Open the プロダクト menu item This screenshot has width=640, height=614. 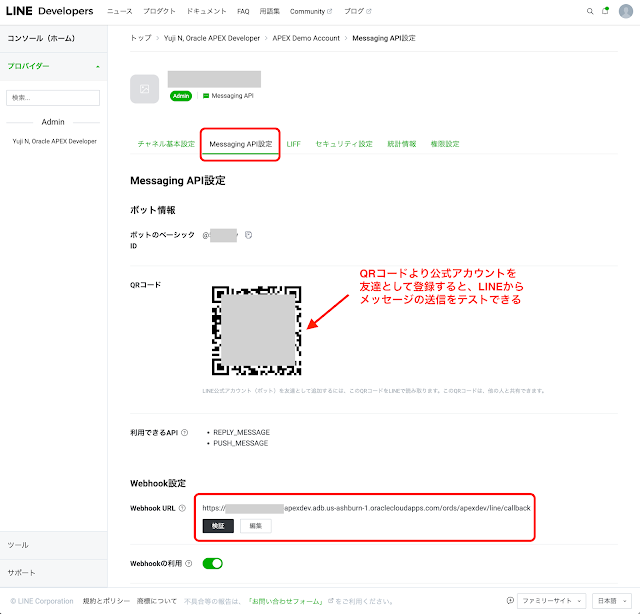[x=159, y=11]
